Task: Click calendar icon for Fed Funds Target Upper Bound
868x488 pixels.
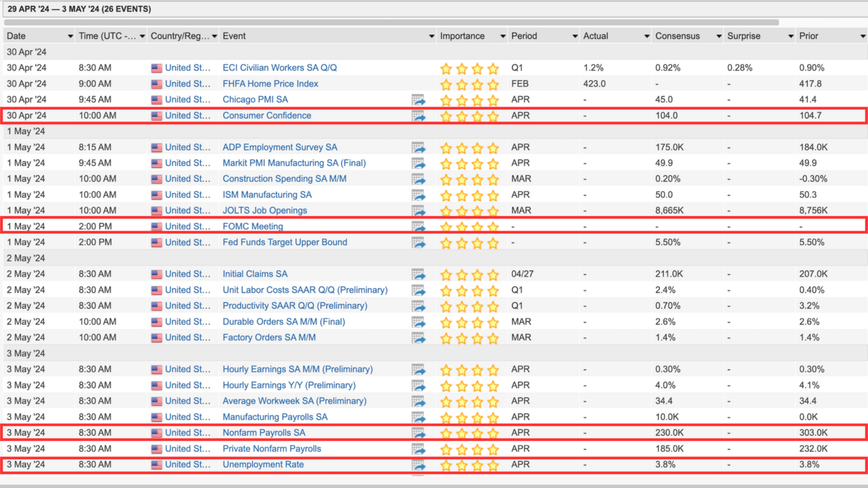Action: coord(419,243)
